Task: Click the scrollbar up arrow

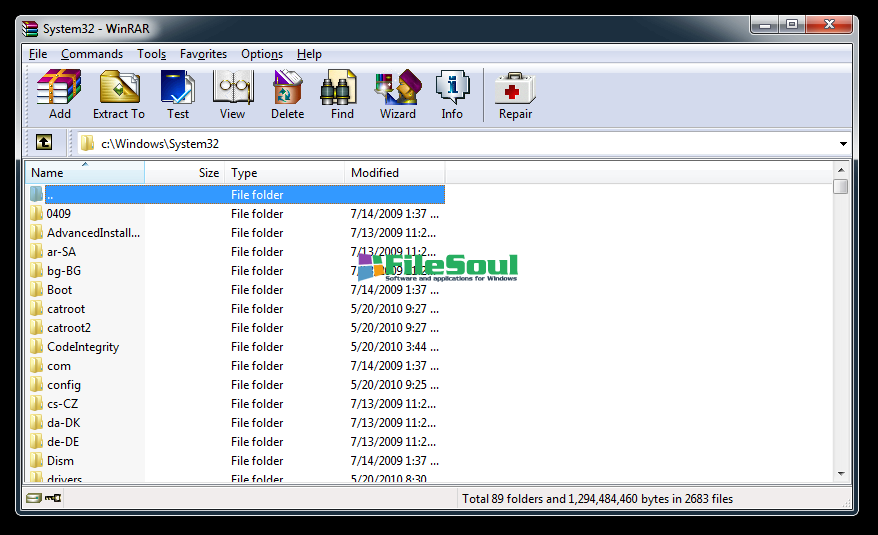Action: point(840,170)
